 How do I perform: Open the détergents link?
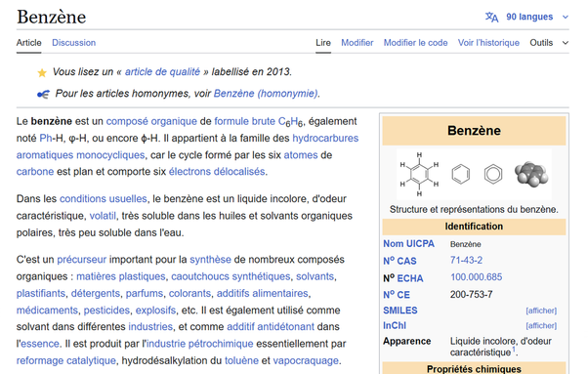[x=96, y=293]
